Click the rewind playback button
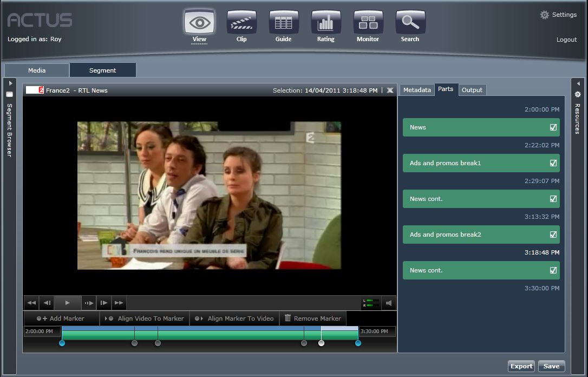 [x=31, y=303]
